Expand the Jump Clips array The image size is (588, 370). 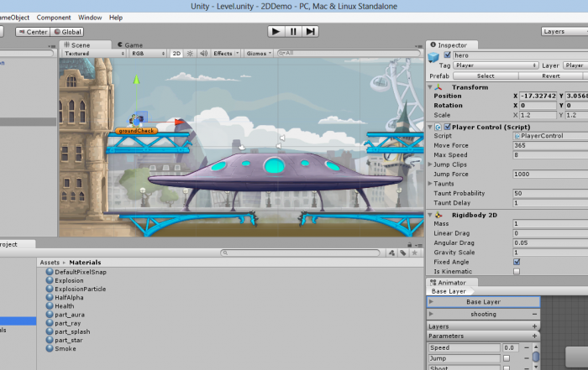pos(431,164)
